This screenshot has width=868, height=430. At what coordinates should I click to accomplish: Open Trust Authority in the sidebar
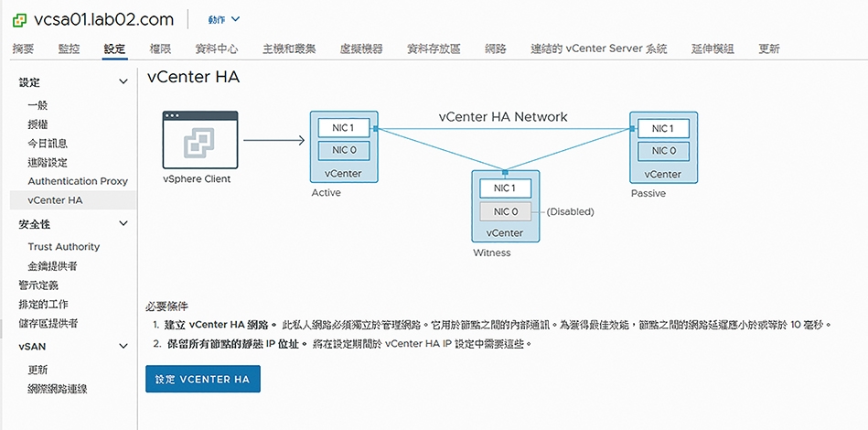(64, 247)
